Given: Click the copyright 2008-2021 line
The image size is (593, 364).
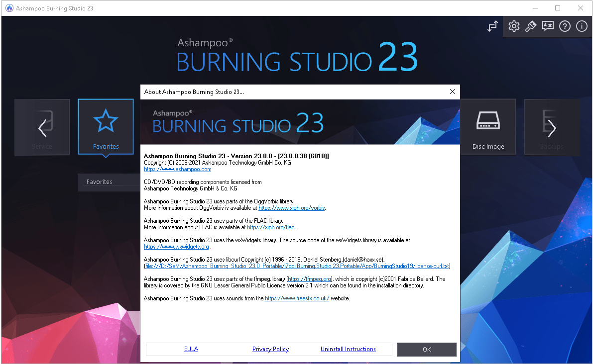Looking at the screenshot, I should pyautogui.click(x=218, y=163).
